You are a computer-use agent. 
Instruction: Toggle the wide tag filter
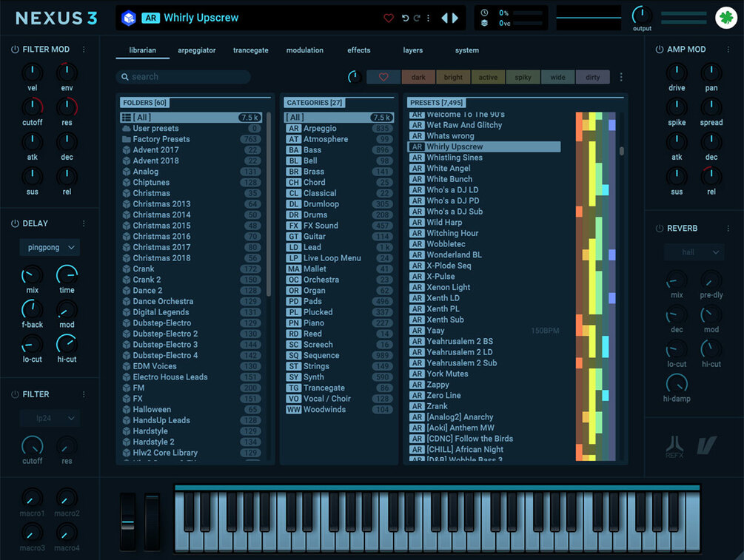point(557,77)
